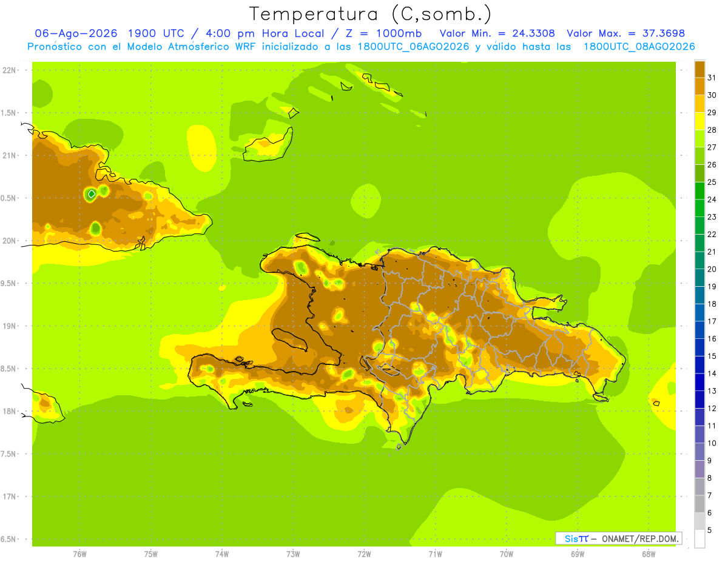The width and height of the screenshot is (728, 562).
Task: Select legend swatch between 24 and 25
Action: pyautogui.click(x=699, y=190)
